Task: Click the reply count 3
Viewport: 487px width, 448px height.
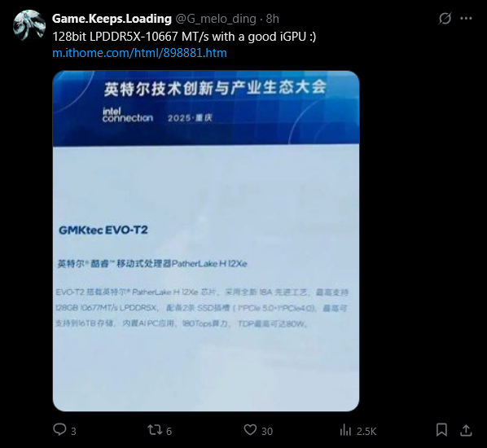Action: pyautogui.click(x=73, y=432)
